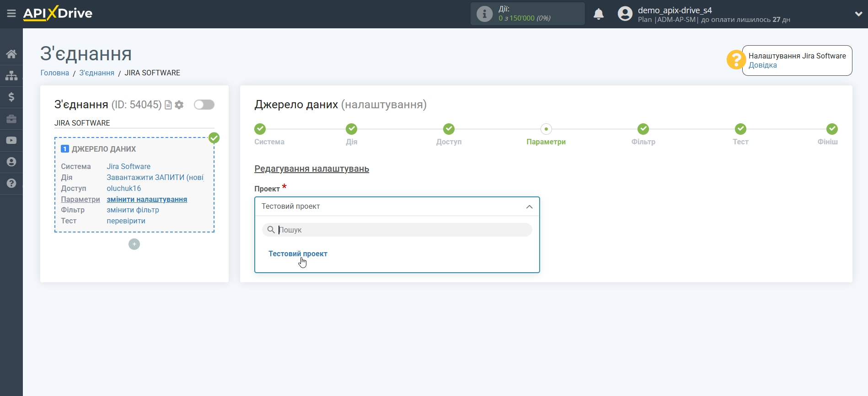Choose the Тестовий проект option
The height and width of the screenshot is (396, 868).
(298, 253)
